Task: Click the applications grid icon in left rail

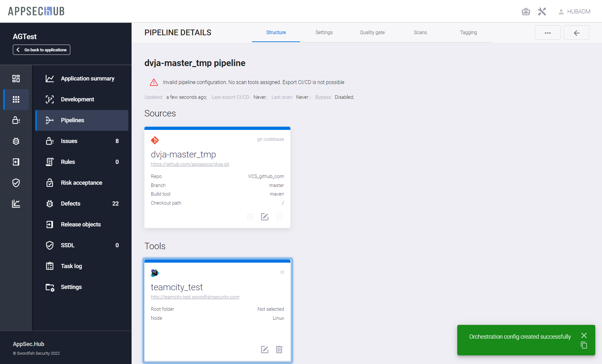Action: pyautogui.click(x=16, y=99)
